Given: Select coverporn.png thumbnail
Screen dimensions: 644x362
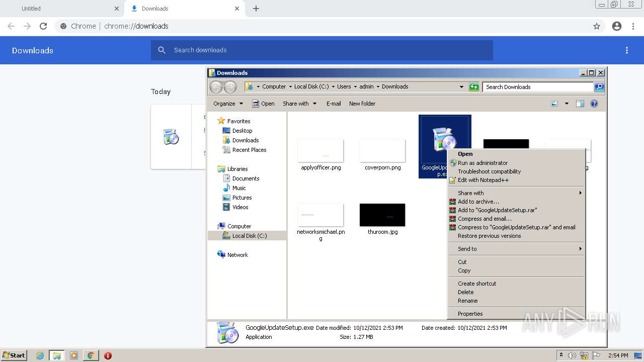Looking at the screenshot, I should (382, 151).
